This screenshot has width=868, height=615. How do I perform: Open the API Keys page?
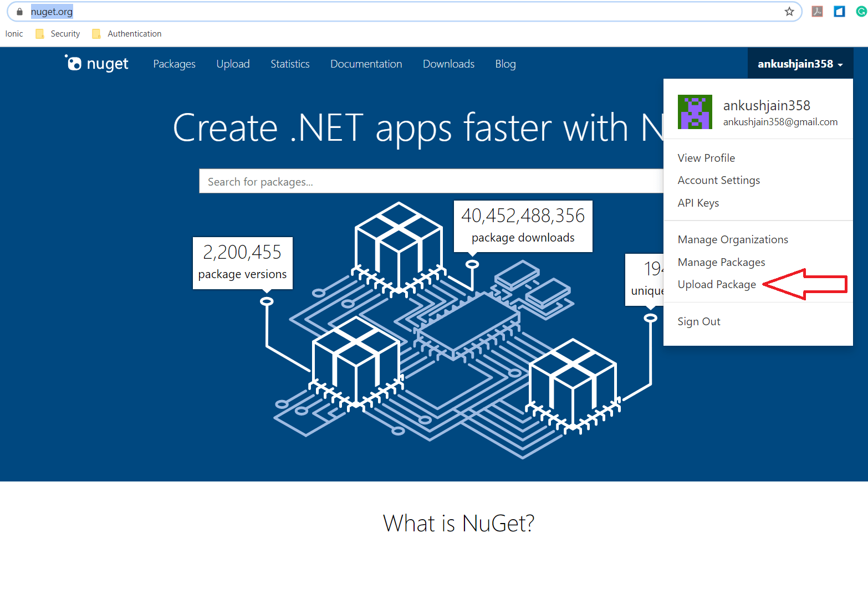pyautogui.click(x=698, y=202)
